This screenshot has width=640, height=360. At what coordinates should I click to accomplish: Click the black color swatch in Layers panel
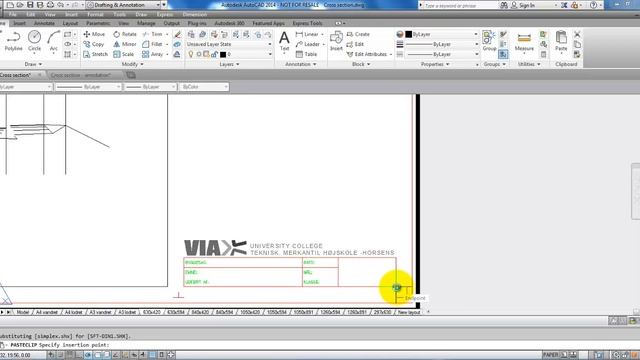tap(223, 54)
